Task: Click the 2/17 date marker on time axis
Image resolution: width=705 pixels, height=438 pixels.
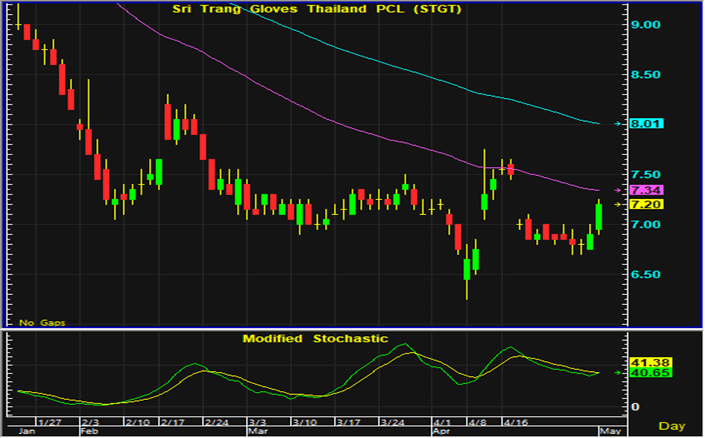Action: (x=172, y=423)
